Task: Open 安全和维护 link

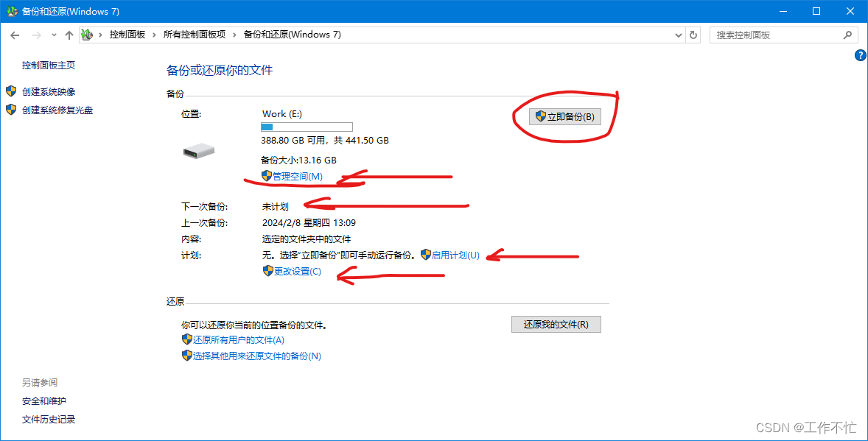Action: click(x=44, y=401)
